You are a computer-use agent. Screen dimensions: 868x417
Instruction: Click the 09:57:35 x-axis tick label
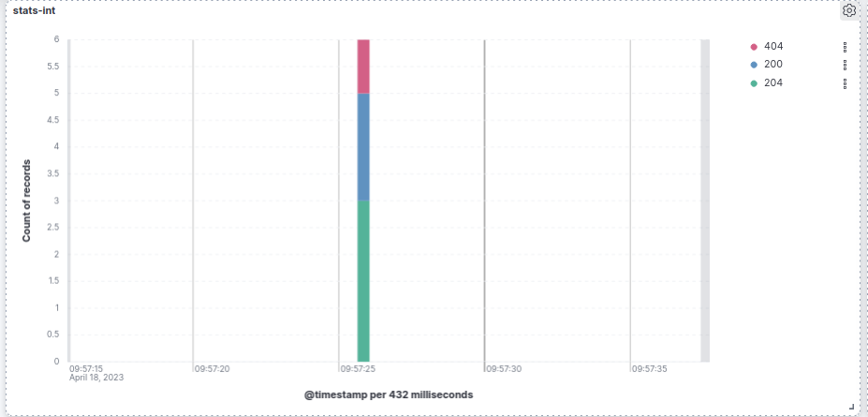(650, 369)
